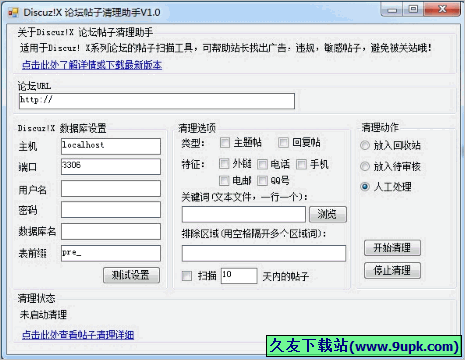Click the 端口 3306 input field
Viewport: 465px width, 360px height.
pos(111,167)
